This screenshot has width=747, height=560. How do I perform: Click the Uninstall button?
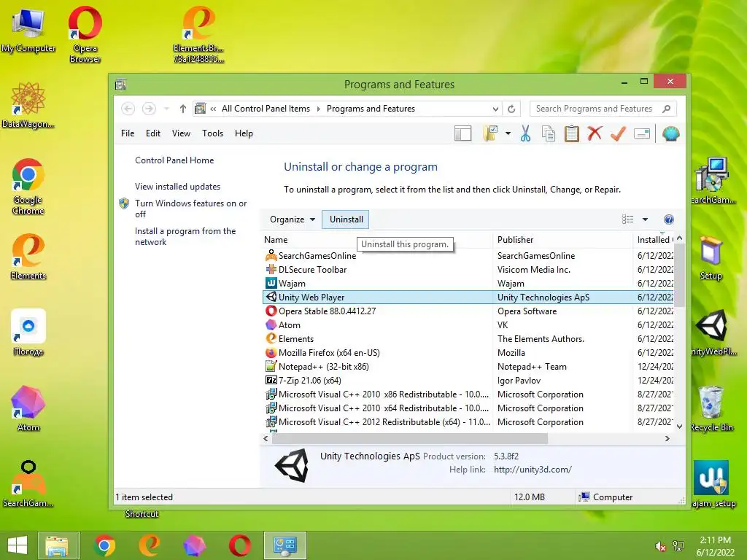coord(346,219)
